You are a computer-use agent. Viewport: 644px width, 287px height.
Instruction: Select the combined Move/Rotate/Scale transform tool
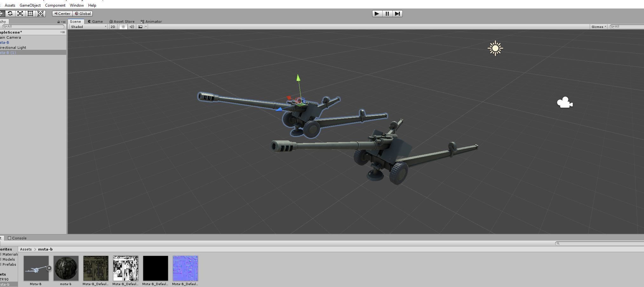[x=40, y=13]
